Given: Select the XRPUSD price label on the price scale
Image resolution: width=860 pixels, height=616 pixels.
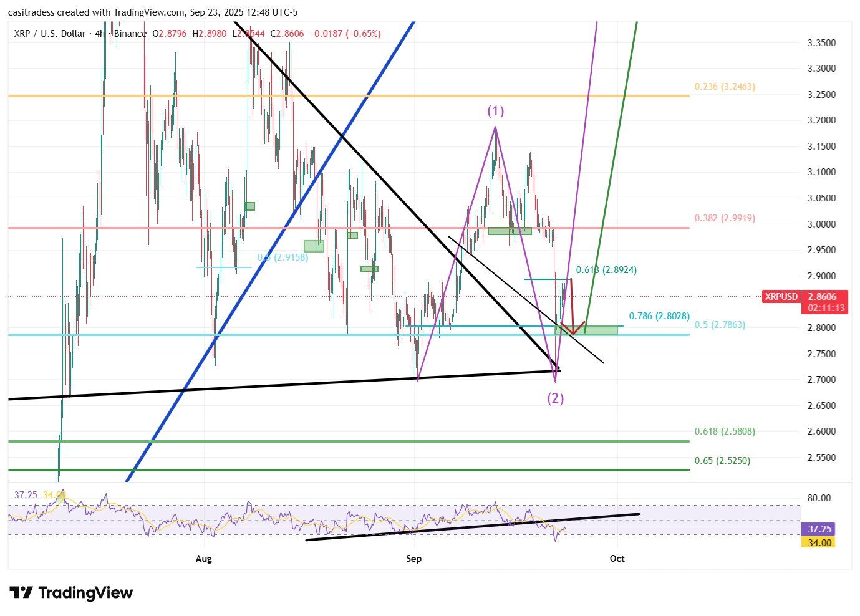Looking at the screenshot, I should pos(781,297).
